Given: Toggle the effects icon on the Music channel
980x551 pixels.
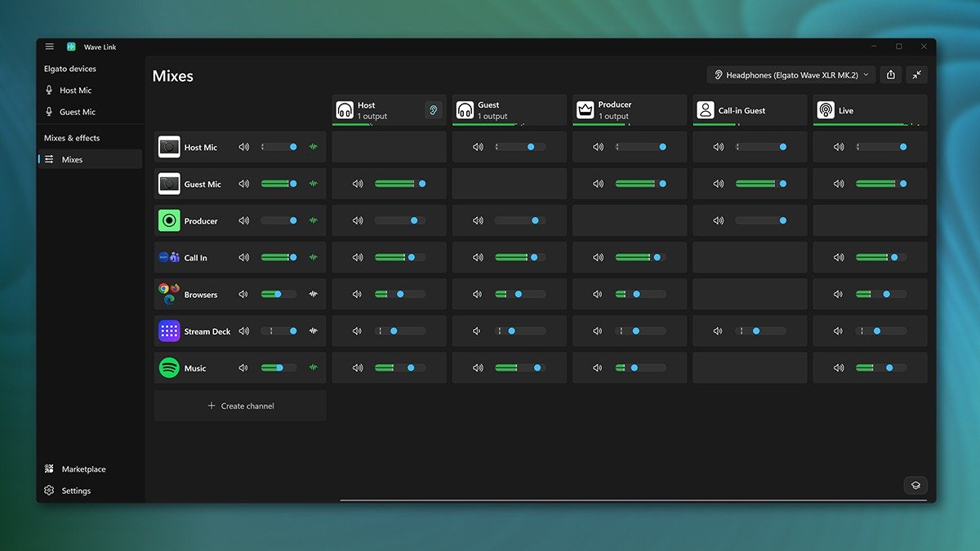Looking at the screenshot, I should click(312, 367).
